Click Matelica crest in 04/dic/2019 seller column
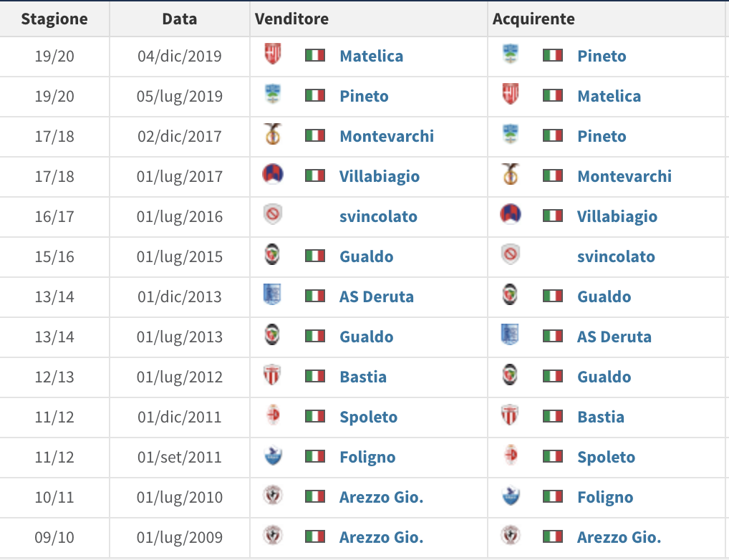Viewport: 729px width, 560px height. coord(273,54)
